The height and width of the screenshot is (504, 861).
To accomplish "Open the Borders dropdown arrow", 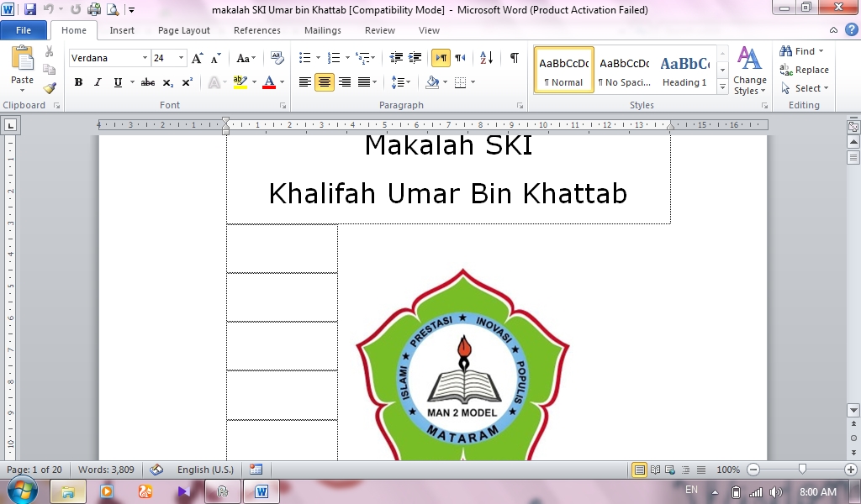I will point(473,82).
